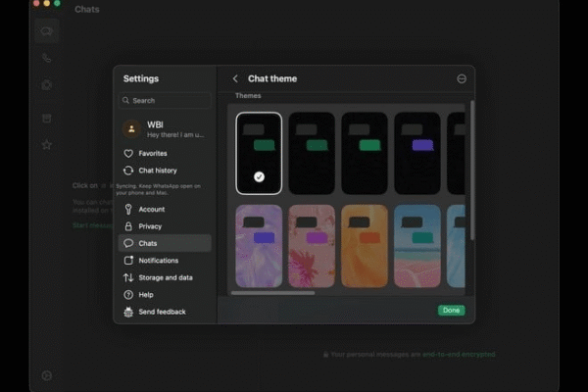Open the Chats icon in the main sidebar

(46, 31)
